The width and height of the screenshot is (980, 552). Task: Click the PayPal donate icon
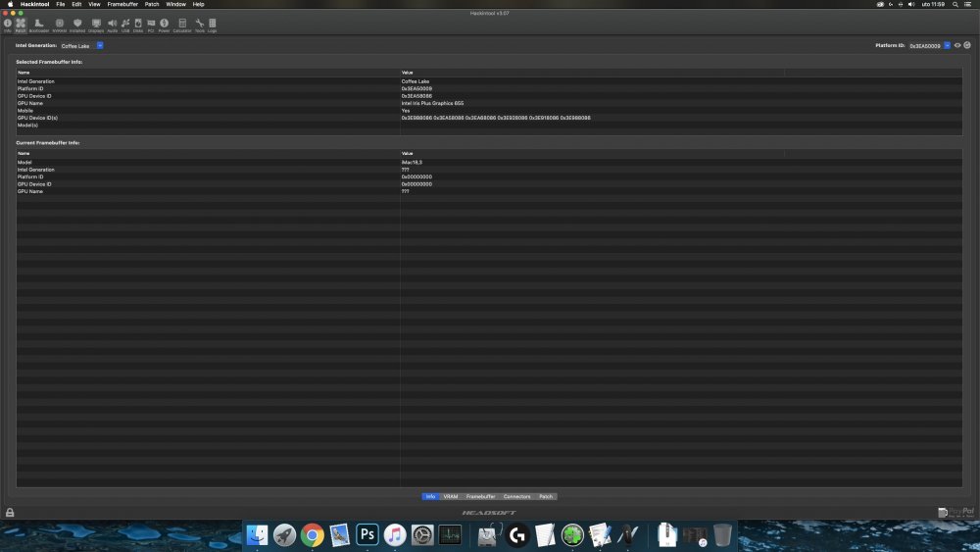(955, 512)
